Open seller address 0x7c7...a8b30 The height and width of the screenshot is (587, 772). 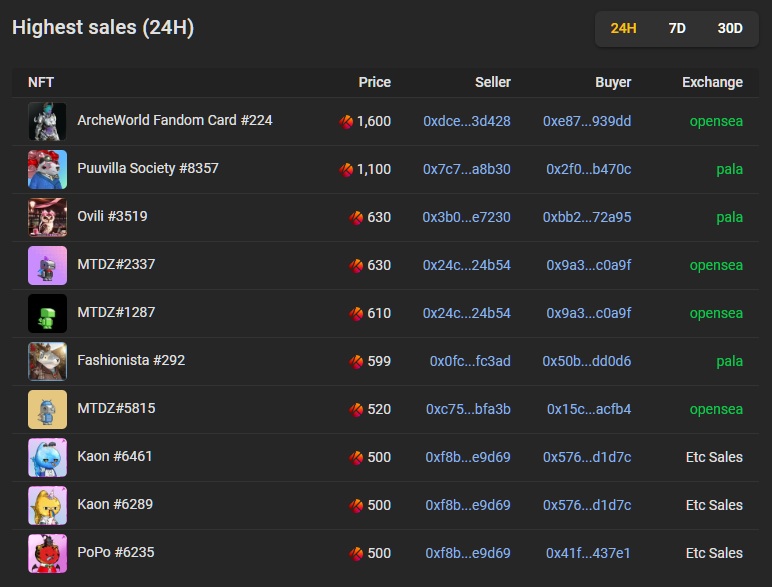pos(467,169)
